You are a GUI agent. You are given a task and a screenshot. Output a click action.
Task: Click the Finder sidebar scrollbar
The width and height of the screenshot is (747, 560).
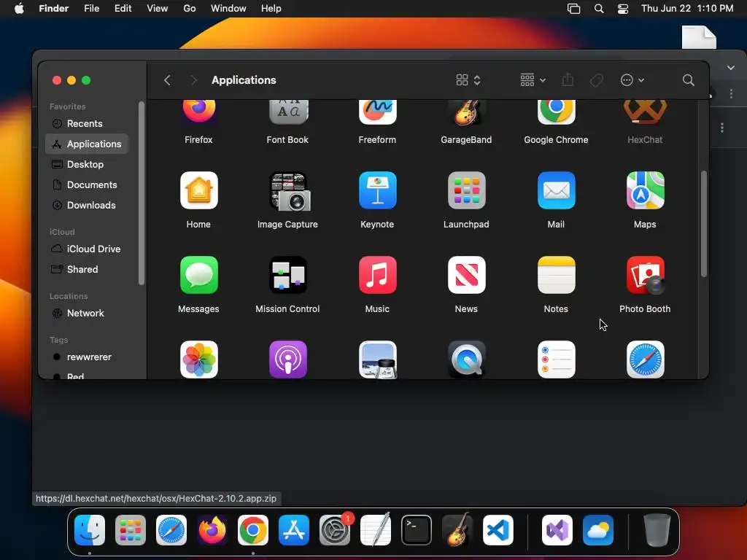[x=141, y=193]
